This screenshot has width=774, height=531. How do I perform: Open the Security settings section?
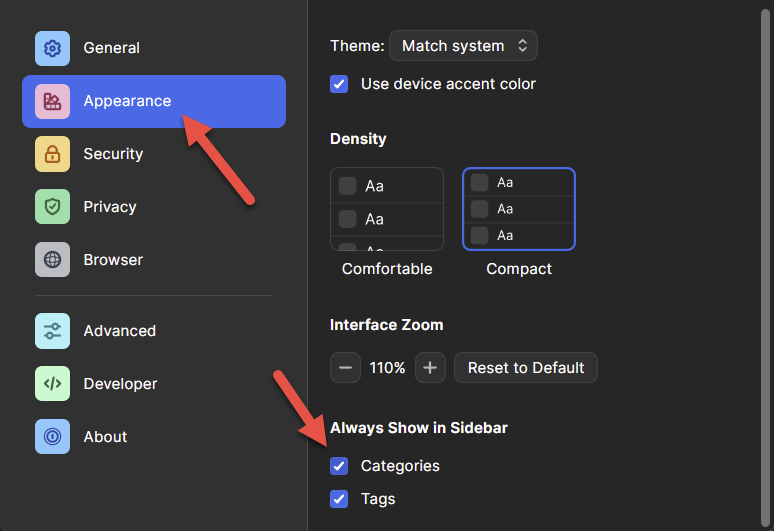pos(113,154)
